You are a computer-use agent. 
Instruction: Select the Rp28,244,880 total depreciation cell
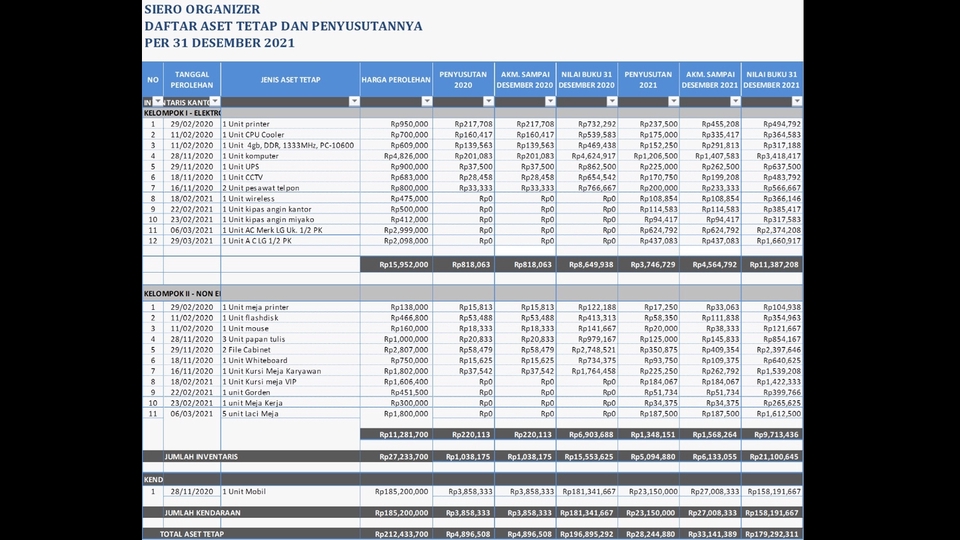click(648, 534)
